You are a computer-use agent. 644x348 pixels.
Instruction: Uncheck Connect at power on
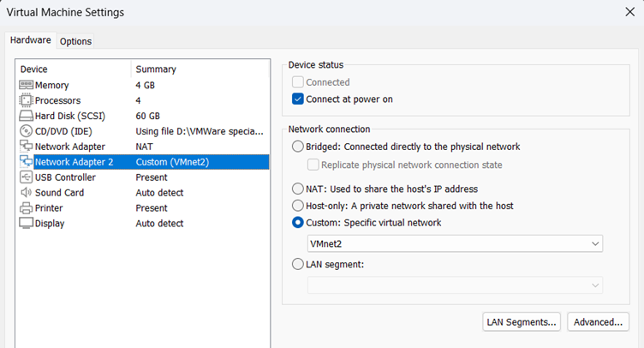pos(298,99)
